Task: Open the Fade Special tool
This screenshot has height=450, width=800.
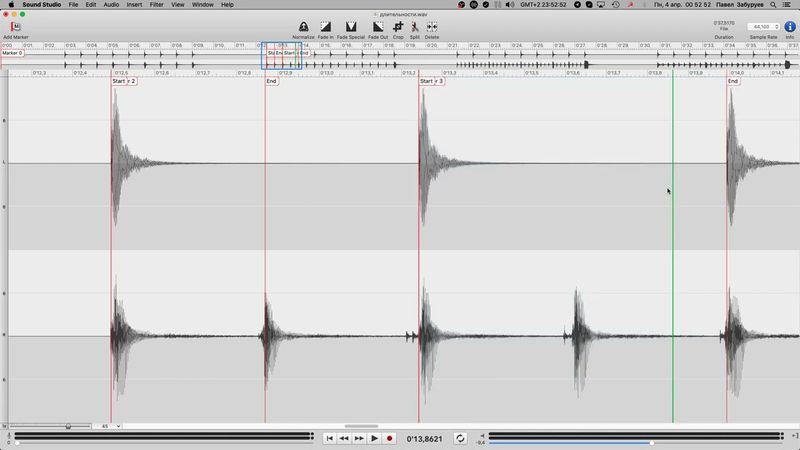Action: coord(350,27)
